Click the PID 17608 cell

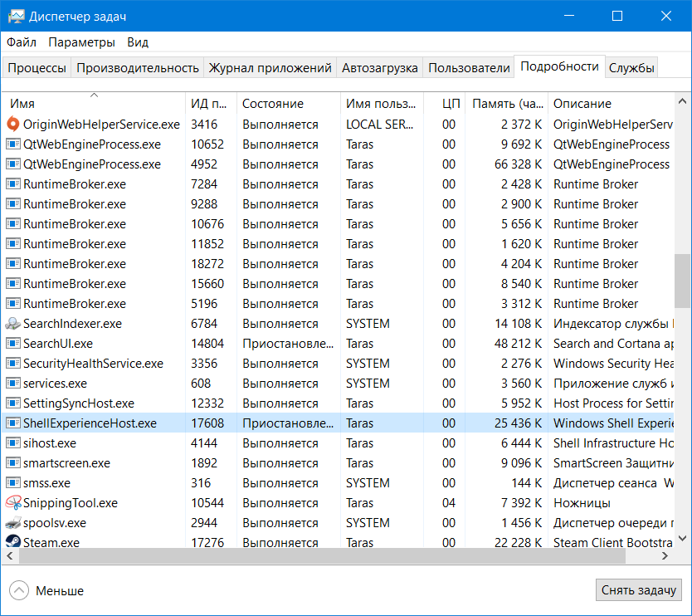click(207, 423)
